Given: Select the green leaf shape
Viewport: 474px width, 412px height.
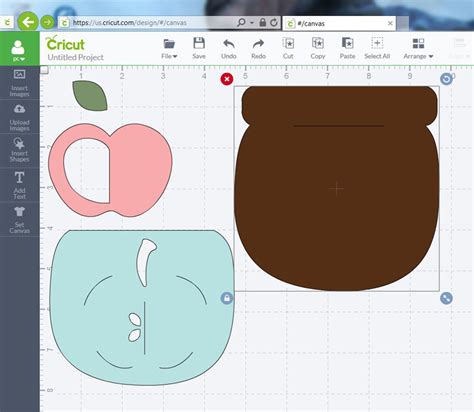Looking at the screenshot, I should pos(90,95).
